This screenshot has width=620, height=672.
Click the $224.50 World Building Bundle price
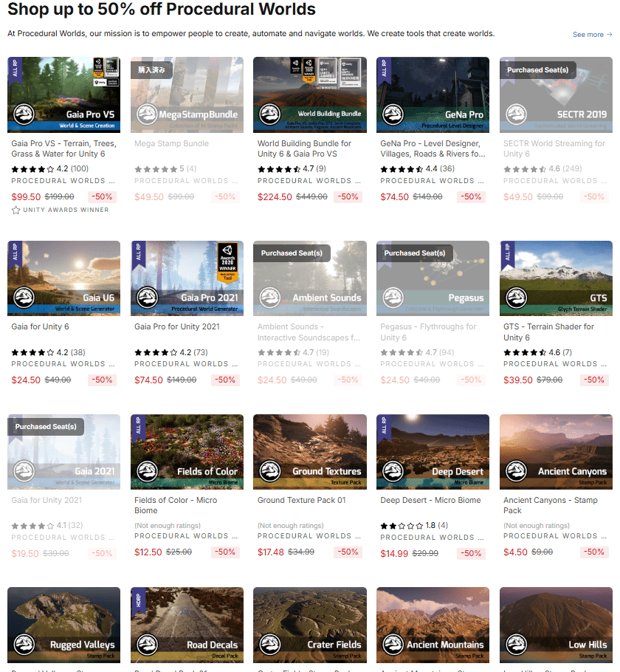(275, 196)
